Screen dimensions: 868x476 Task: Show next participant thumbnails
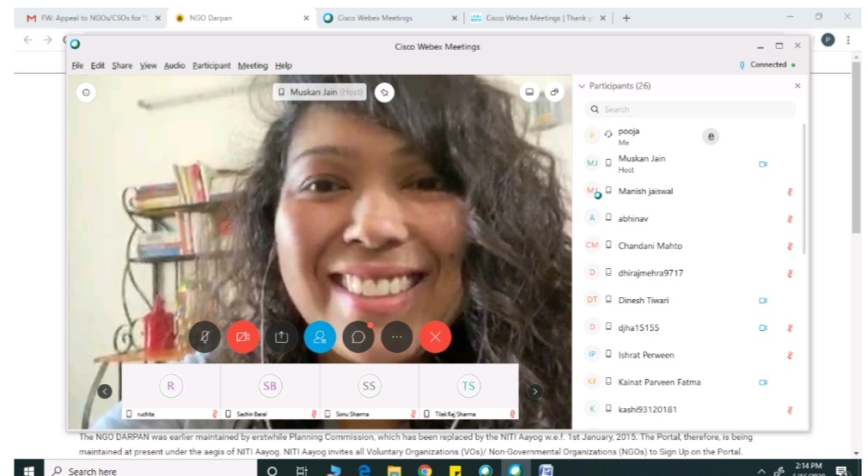pyautogui.click(x=535, y=391)
